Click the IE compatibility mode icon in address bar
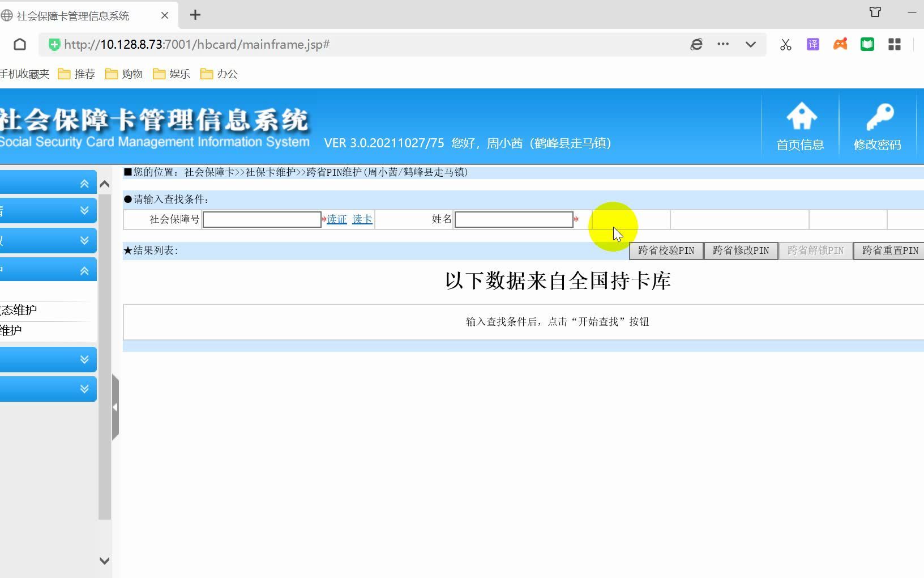 (x=697, y=44)
